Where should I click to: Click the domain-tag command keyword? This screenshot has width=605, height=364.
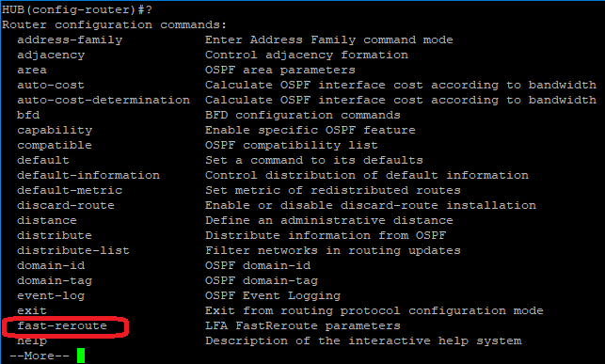click(55, 280)
